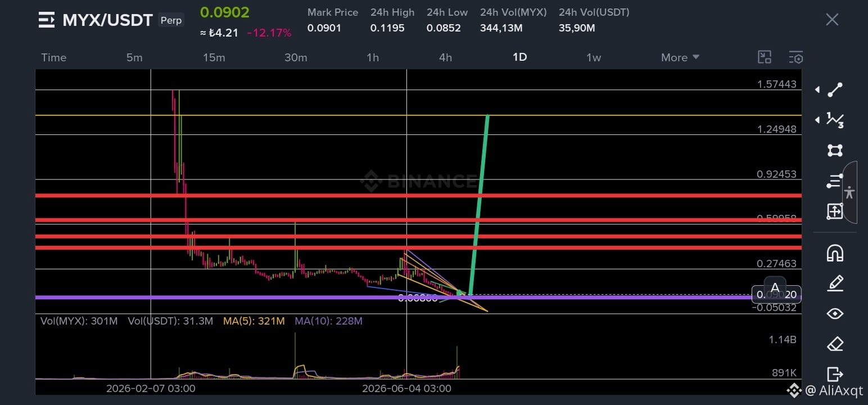Click the Vol(MYX): 301M label
The width and height of the screenshot is (868, 405).
tap(79, 321)
